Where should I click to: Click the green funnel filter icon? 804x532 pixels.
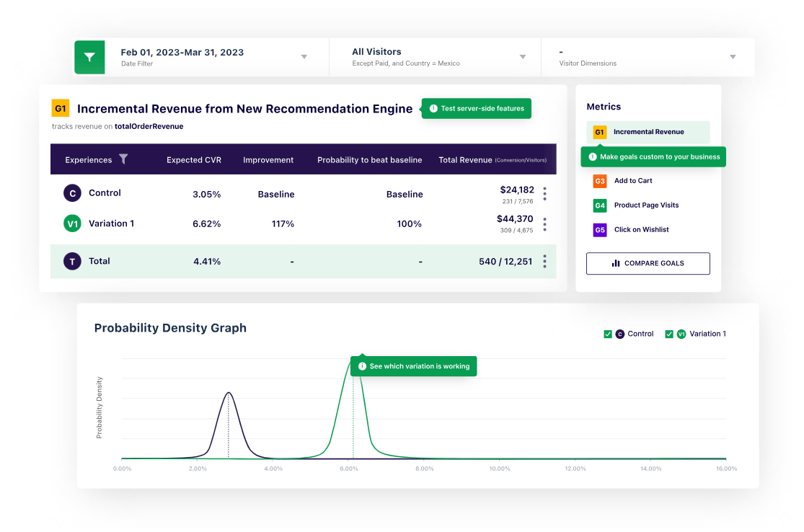coord(89,57)
